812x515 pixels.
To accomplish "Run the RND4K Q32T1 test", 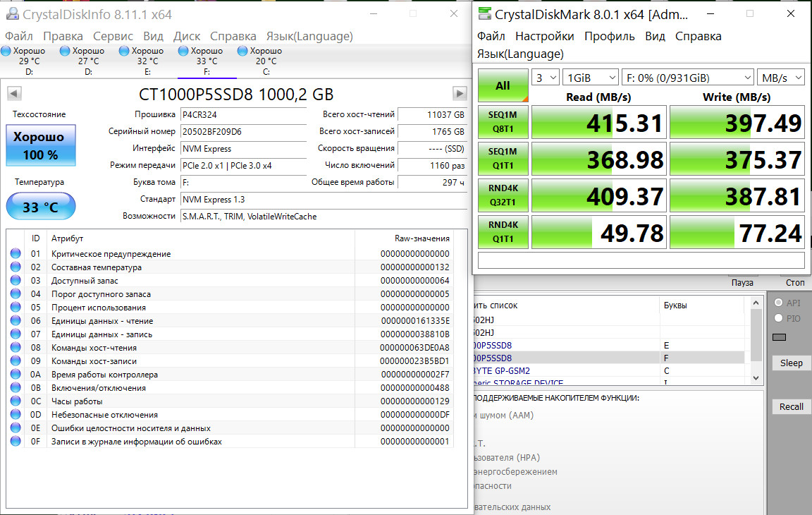I will click(x=503, y=195).
